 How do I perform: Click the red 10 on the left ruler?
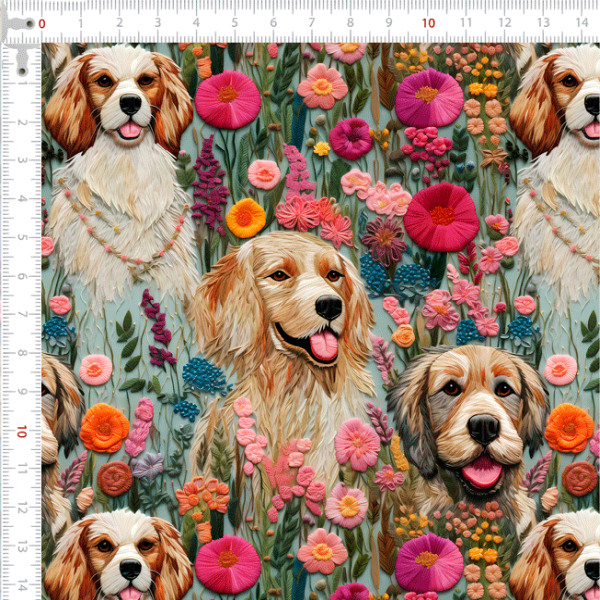22,429
